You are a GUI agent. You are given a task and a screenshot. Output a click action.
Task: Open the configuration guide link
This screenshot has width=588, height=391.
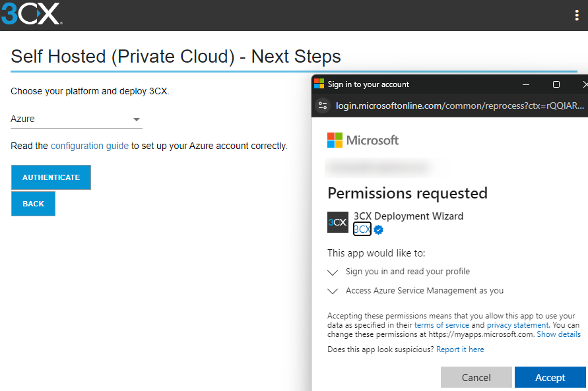pyautogui.click(x=90, y=146)
